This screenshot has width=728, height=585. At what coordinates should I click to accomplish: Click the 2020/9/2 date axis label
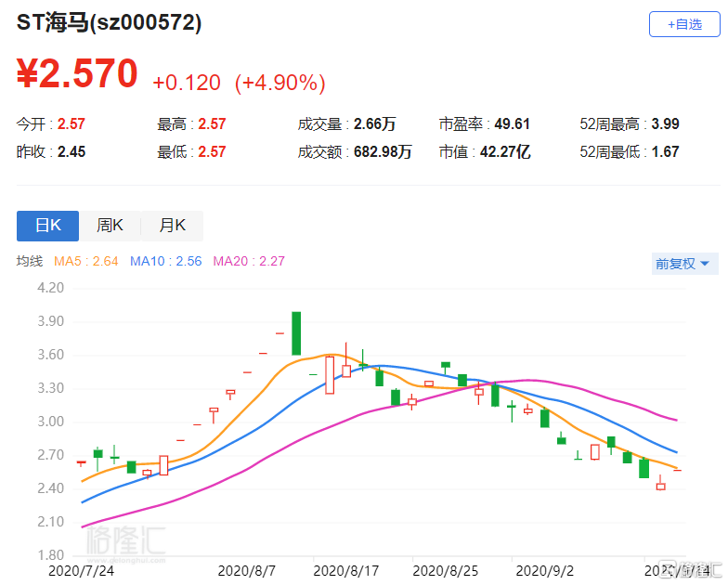click(544, 570)
